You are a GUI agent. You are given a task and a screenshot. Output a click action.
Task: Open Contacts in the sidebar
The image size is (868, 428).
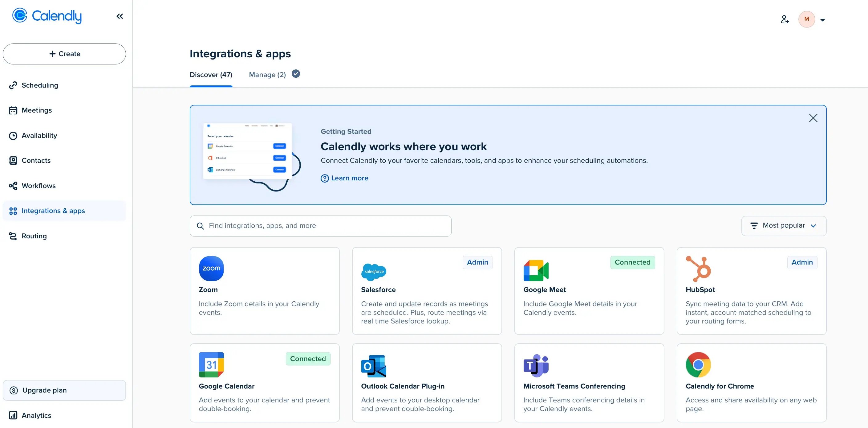(64, 161)
